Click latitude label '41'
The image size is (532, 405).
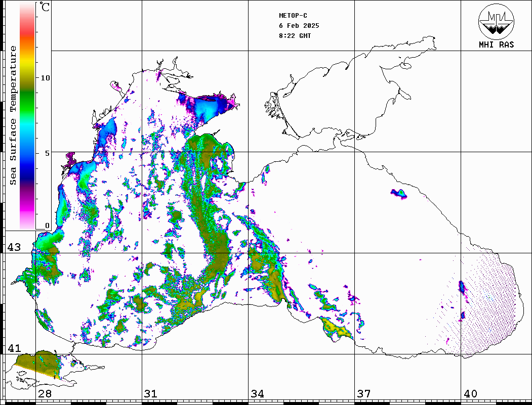coord(14,348)
